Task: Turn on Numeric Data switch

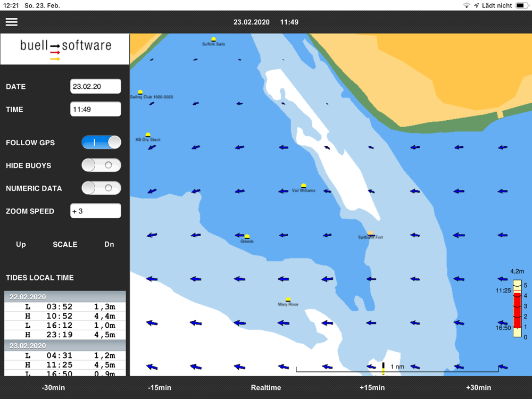Action: pos(101,188)
